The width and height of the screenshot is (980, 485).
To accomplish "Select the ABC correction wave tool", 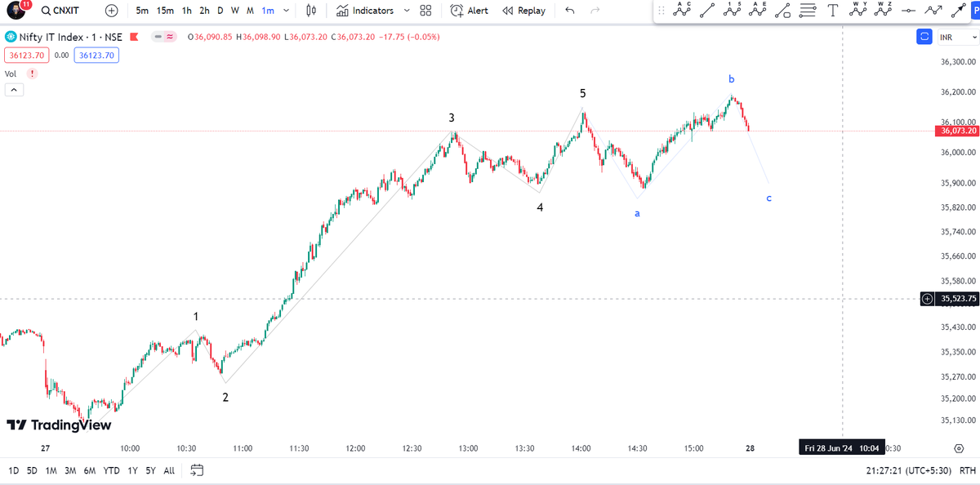I will pos(683,11).
